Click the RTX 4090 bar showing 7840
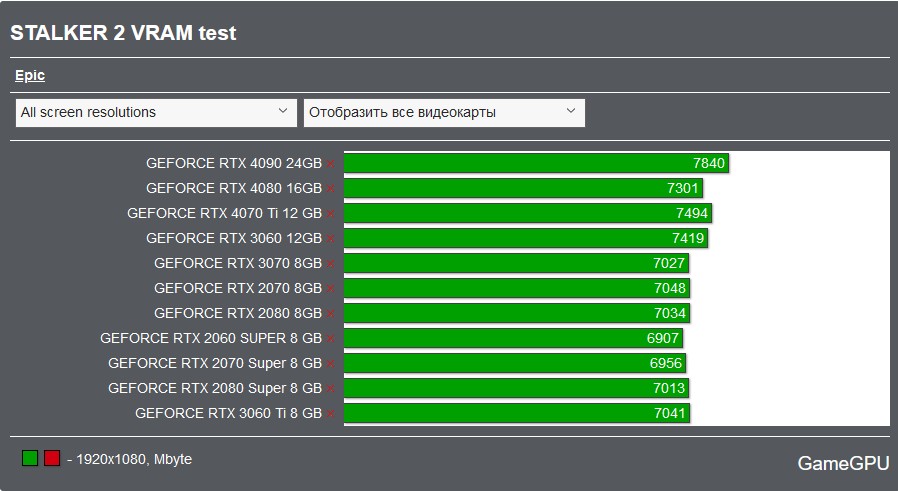 [536, 163]
